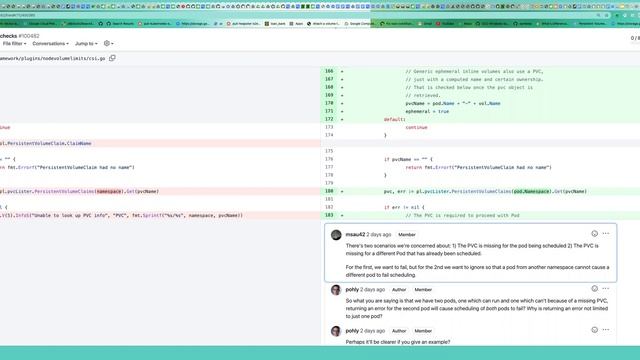Open the Apps bookmark shortcut
Viewport: 640px width, 360px height.
(x=296, y=24)
